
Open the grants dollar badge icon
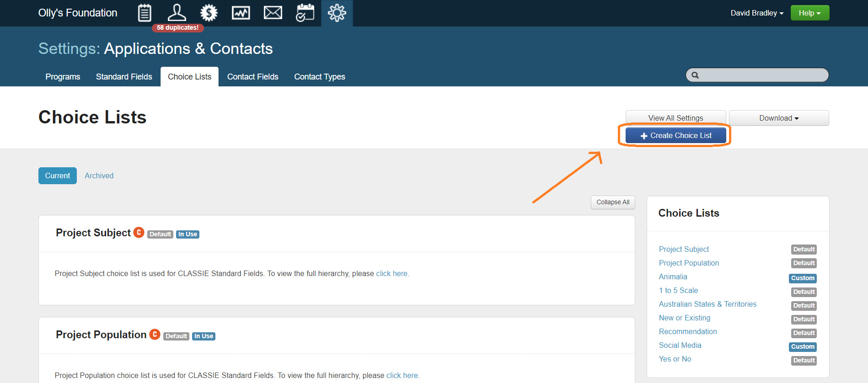(209, 13)
